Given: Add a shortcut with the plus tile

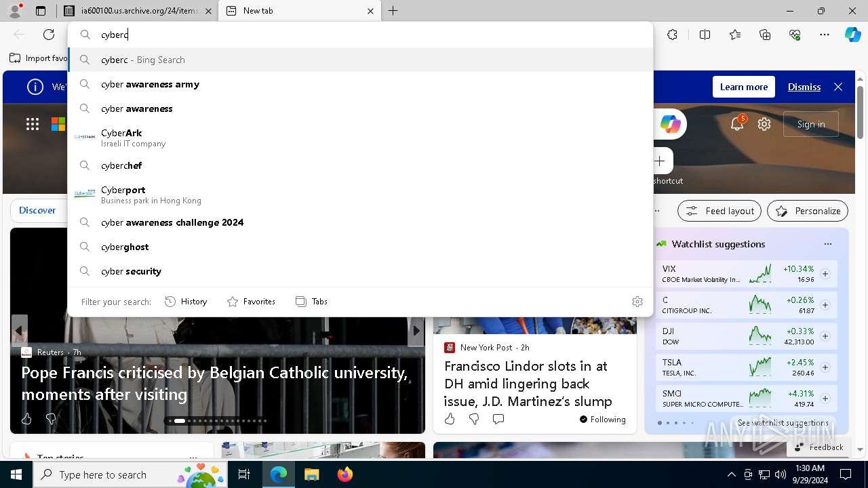Looking at the screenshot, I should 660,161.
